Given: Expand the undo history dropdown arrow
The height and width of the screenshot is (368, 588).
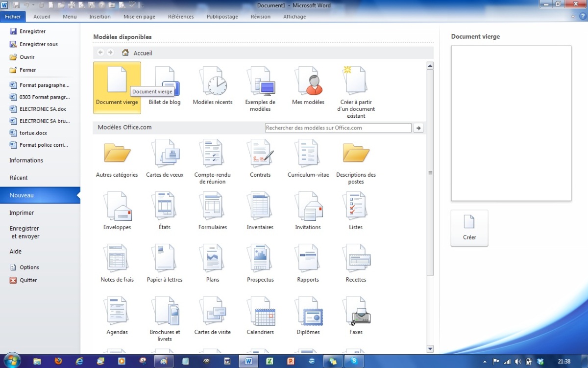Looking at the screenshot, I should [34, 5].
